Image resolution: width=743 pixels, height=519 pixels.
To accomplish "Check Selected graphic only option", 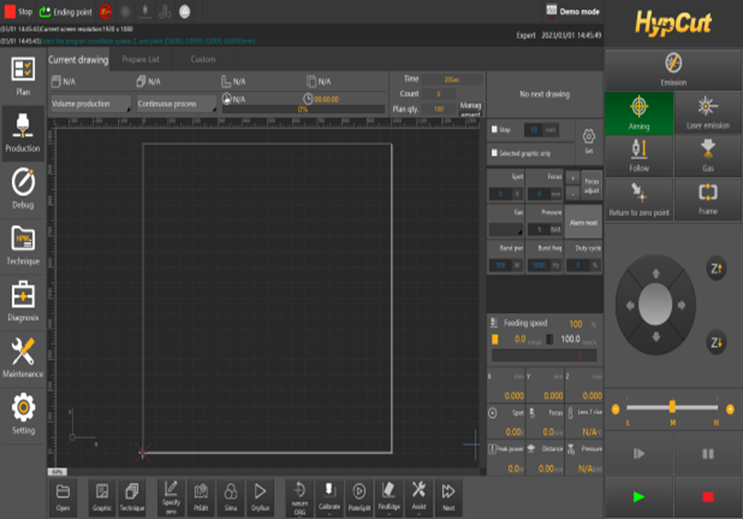I will (x=494, y=153).
